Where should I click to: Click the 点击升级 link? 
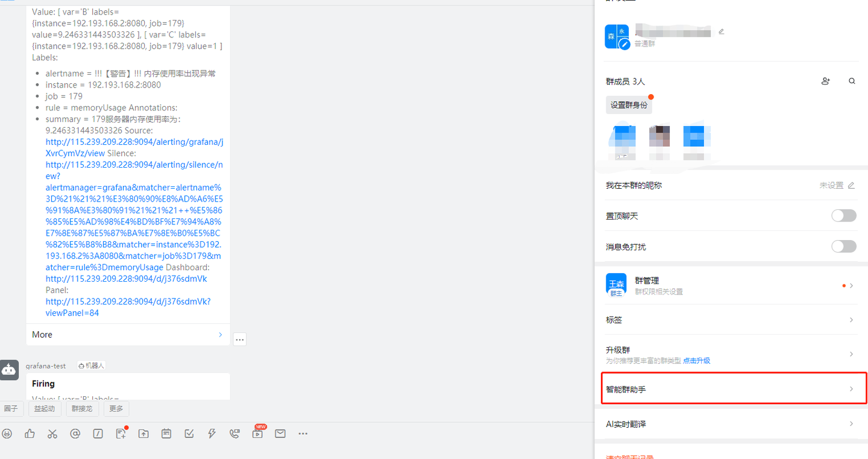[x=696, y=361]
